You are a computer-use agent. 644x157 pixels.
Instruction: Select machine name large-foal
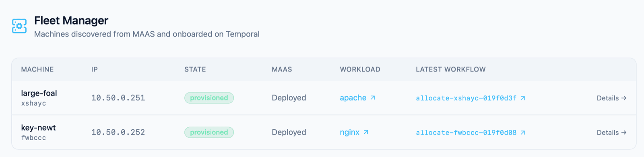(x=39, y=93)
